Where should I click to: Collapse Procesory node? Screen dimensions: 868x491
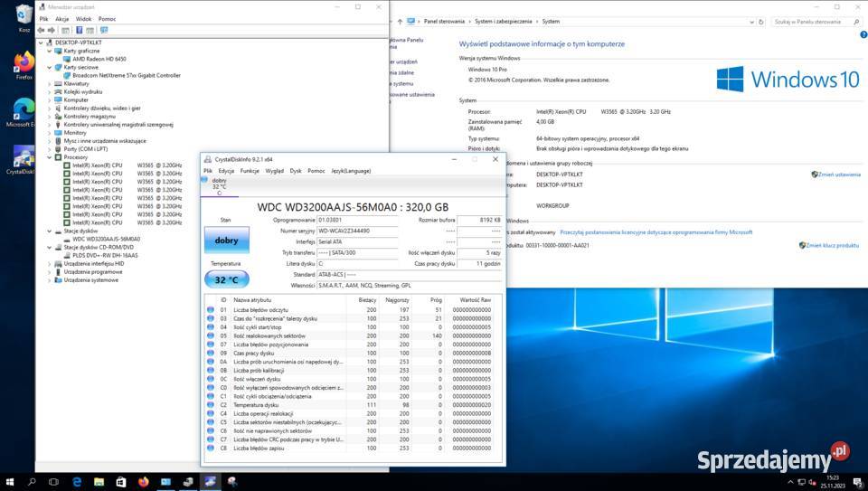[49, 157]
